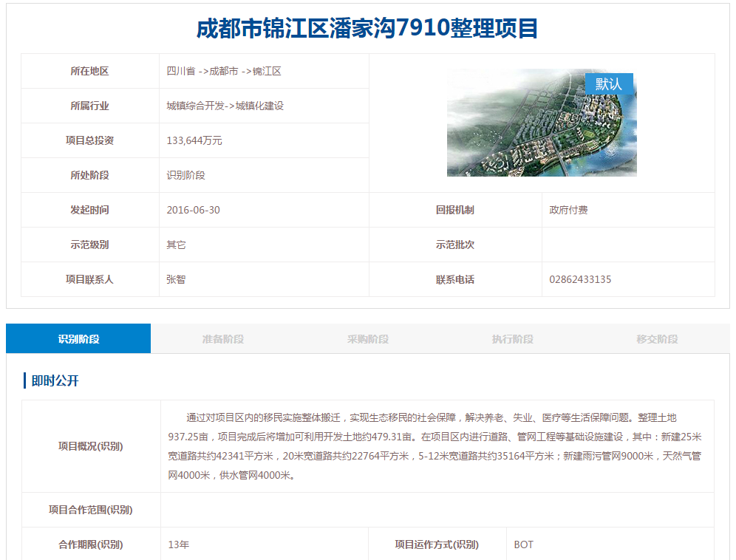Click the 项目联系人 label
The height and width of the screenshot is (560, 736).
click(89, 280)
